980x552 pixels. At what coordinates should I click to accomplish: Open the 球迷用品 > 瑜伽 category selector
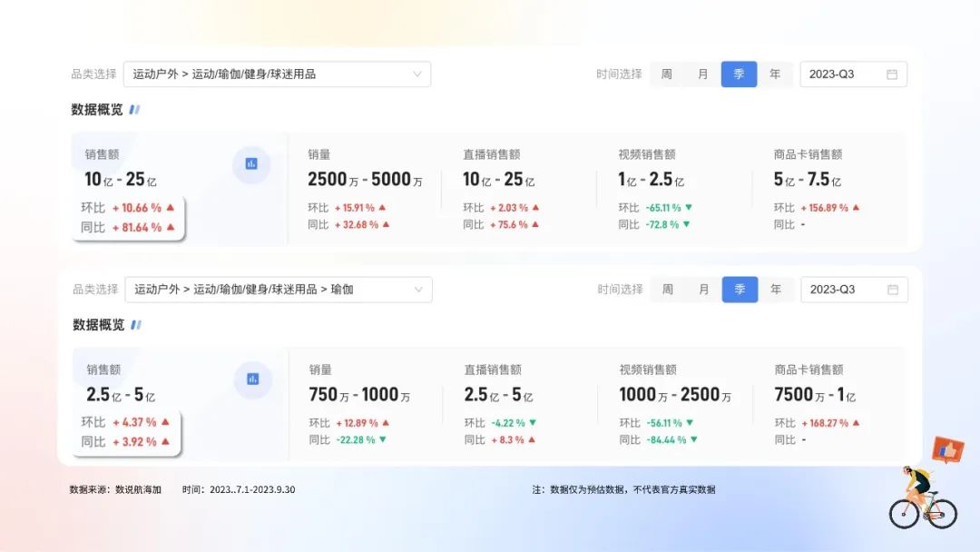279,290
